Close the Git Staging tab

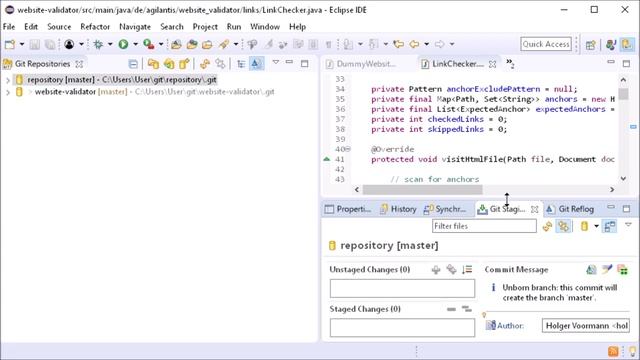[x=534, y=209]
